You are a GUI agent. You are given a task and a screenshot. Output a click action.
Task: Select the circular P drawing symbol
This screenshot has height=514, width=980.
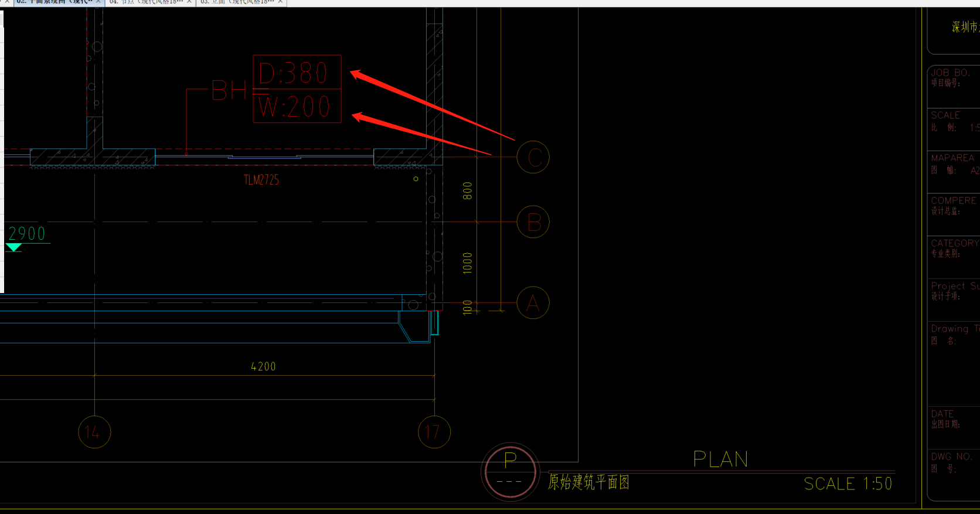point(510,472)
